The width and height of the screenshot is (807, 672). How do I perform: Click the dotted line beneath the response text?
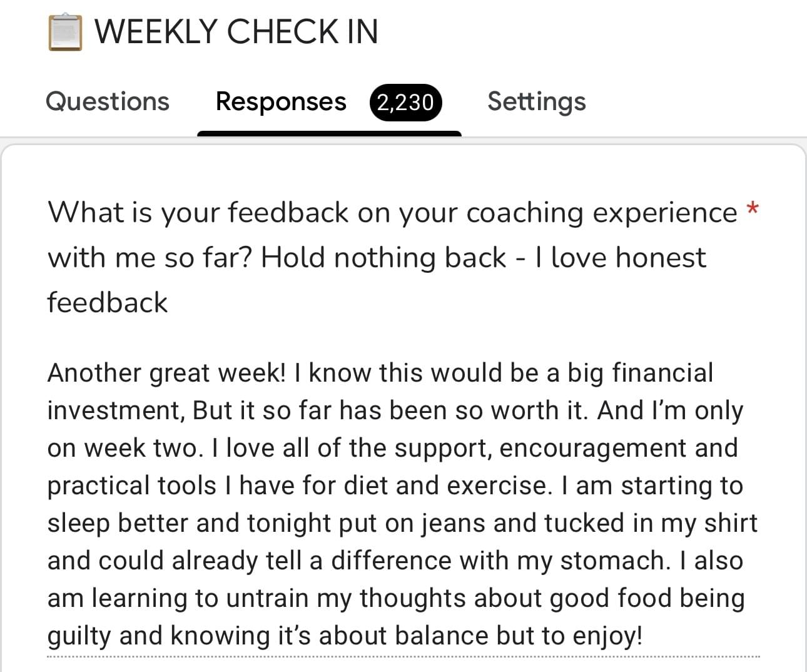[403, 656]
